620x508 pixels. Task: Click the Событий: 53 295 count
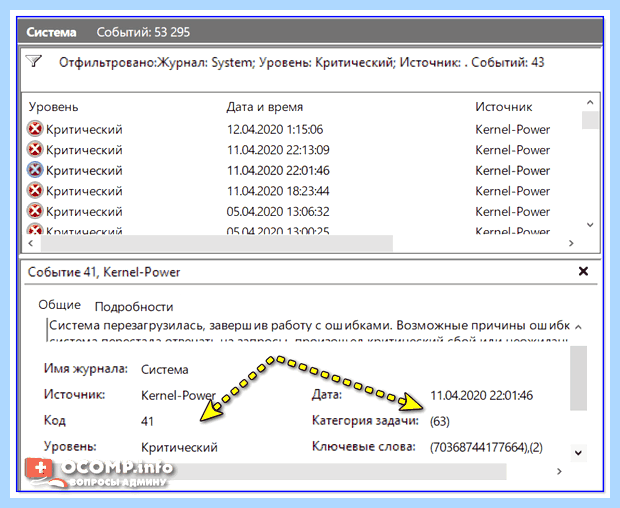[x=143, y=32]
